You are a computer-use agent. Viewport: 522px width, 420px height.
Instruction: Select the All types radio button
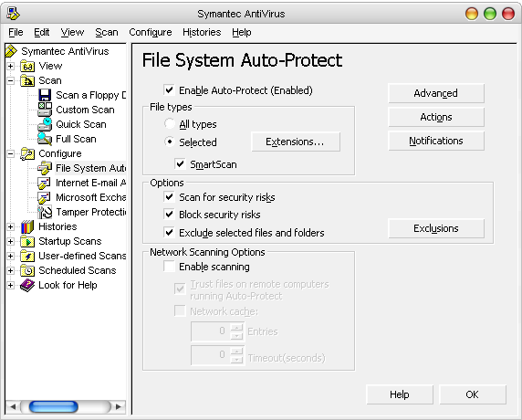click(x=170, y=123)
